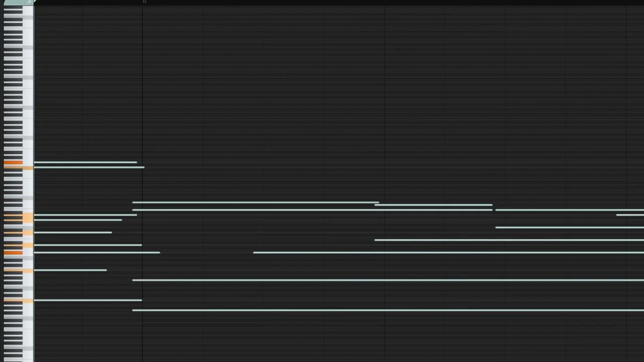Select the left-side note ending furthest past bar 11

[x=97, y=252]
